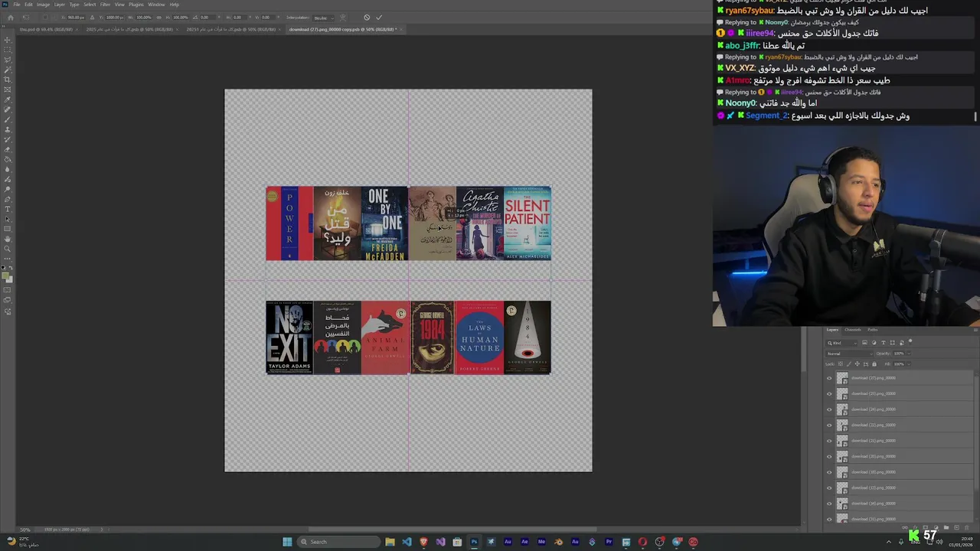Viewport: 980px width, 551px height.
Task: Click the foreground color swatch
Action: pos(5,275)
